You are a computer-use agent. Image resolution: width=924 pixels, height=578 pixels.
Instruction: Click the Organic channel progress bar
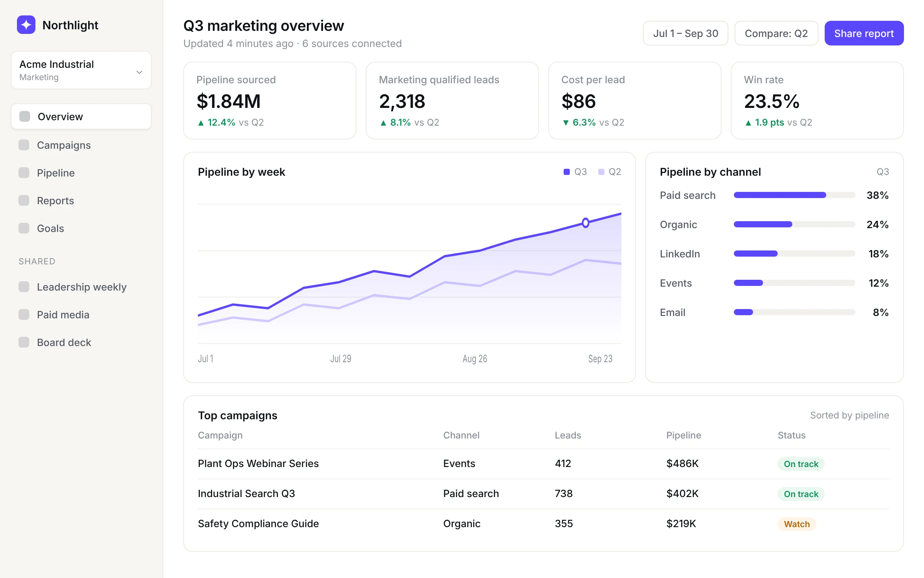point(794,224)
